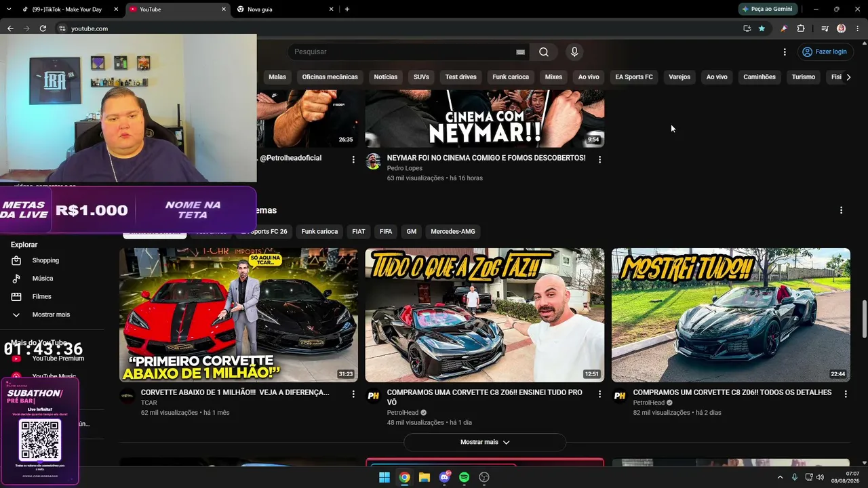The width and height of the screenshot is (868, 488).
Task: Select the 'Notícias' chip
Action: (x=386, y=77)
